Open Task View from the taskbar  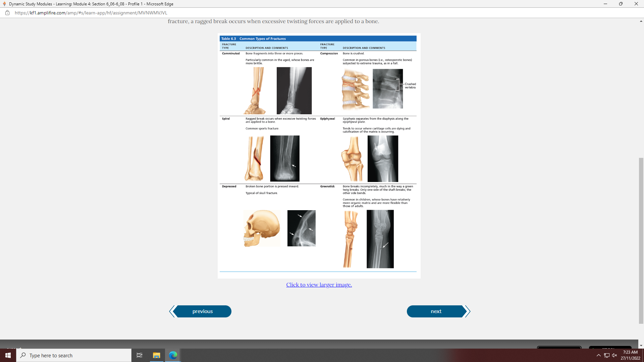(140, 355)
